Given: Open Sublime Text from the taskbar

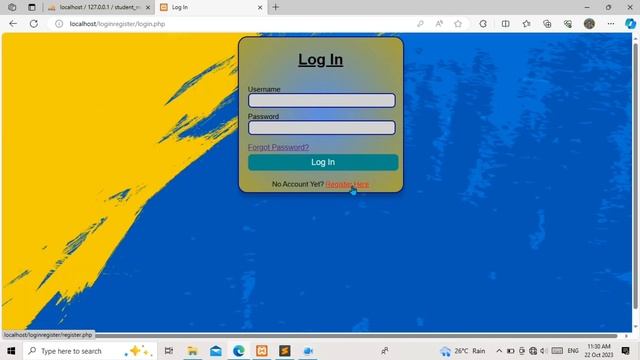Looking at the screenshot, I should (284, 351).
